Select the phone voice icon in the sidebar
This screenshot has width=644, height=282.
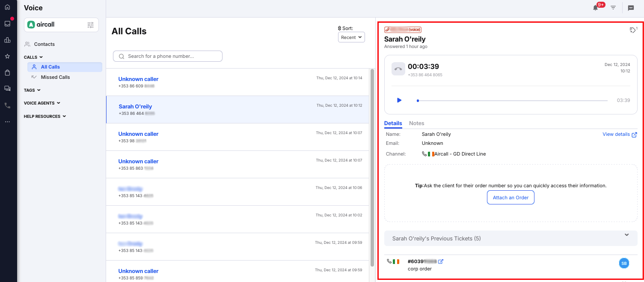(x=7, y=105)
